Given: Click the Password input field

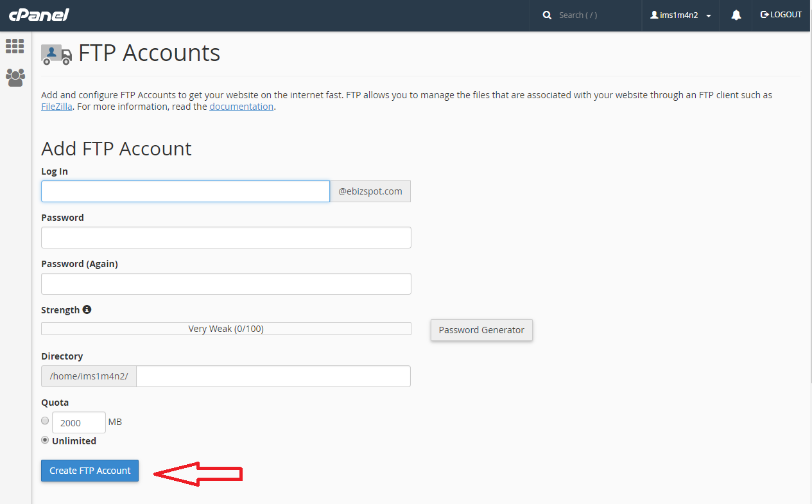Looking at the screenshot, I should coord(226,238).
